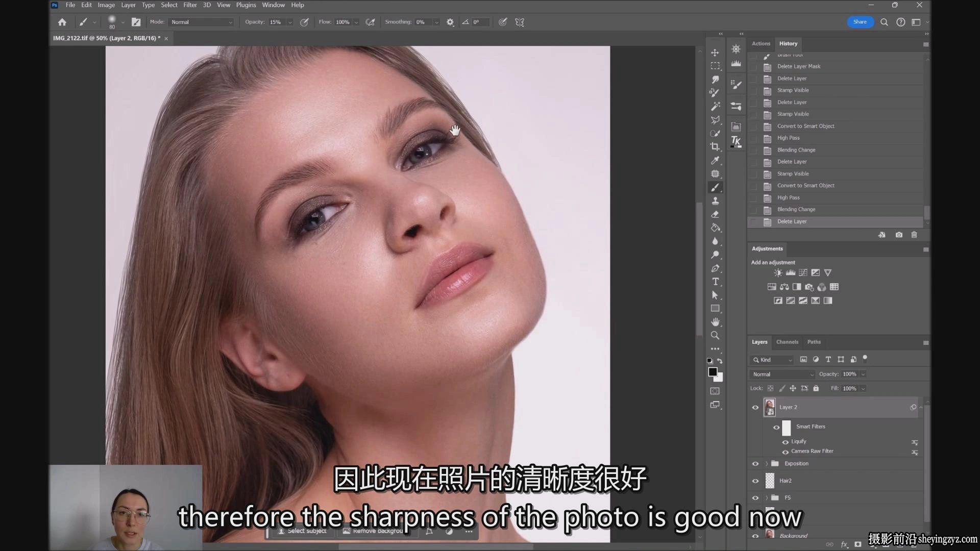Select the Zoom tool
This screenshot has width=980, height=551.
715,335
